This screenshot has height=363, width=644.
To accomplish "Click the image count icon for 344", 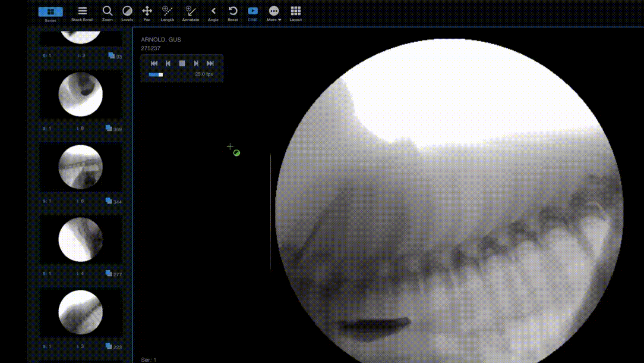I will point(109,201).
